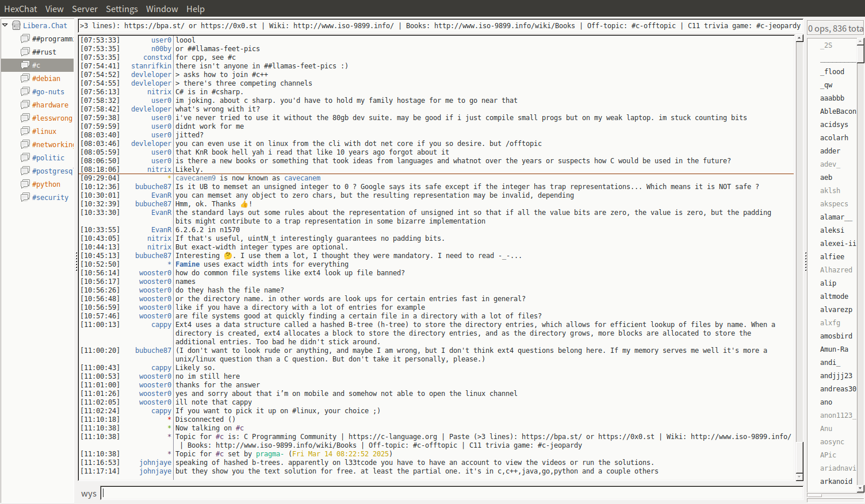Click the chat scrollbar down arrow
Screen dimensions: 865x504
pyautogui.click(x=799, y=477)
